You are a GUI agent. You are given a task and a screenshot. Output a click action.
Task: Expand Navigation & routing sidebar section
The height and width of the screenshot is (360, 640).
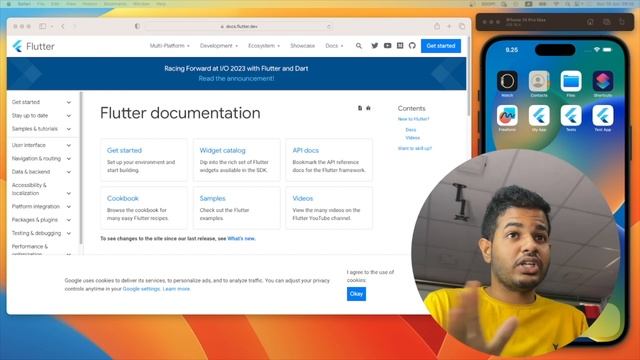click(41, 158)
